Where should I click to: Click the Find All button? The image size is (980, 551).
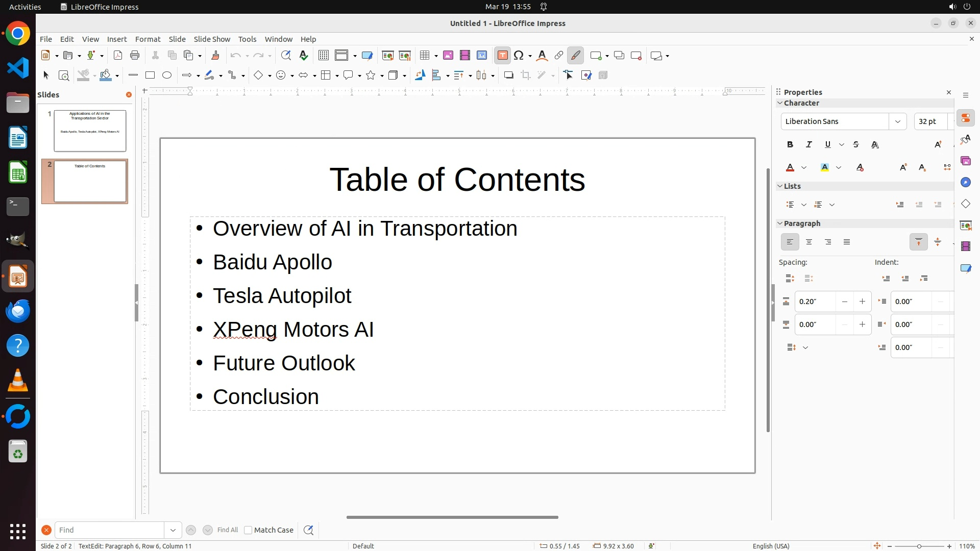click(x=227, y=530)
